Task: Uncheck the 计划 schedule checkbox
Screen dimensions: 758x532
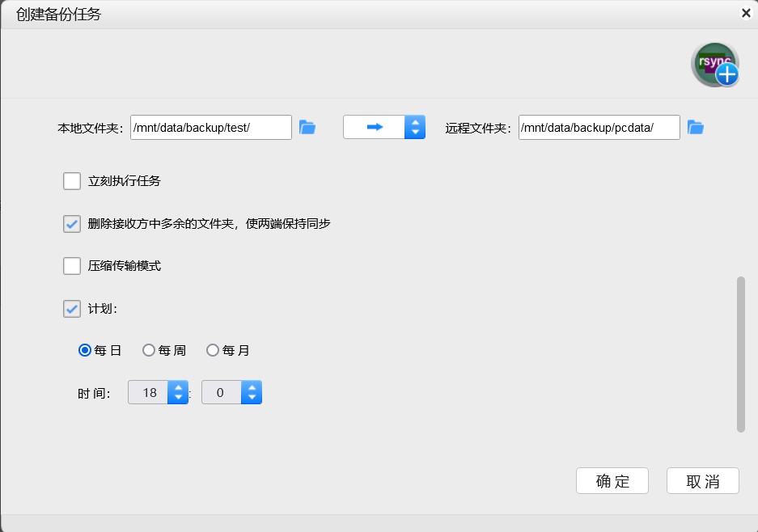Action: click(71, 309)
